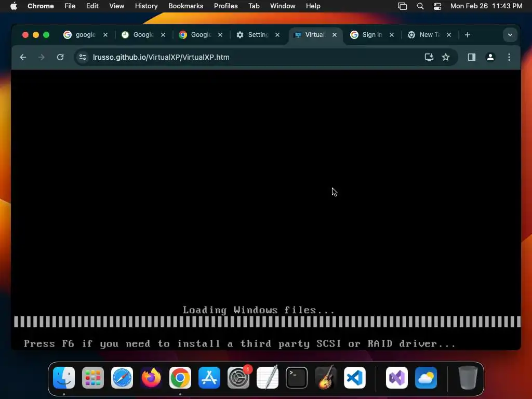Close the Settings tab
Image resolution: width=532 pixels, height=399 pixels.
(x=277, y=35)
